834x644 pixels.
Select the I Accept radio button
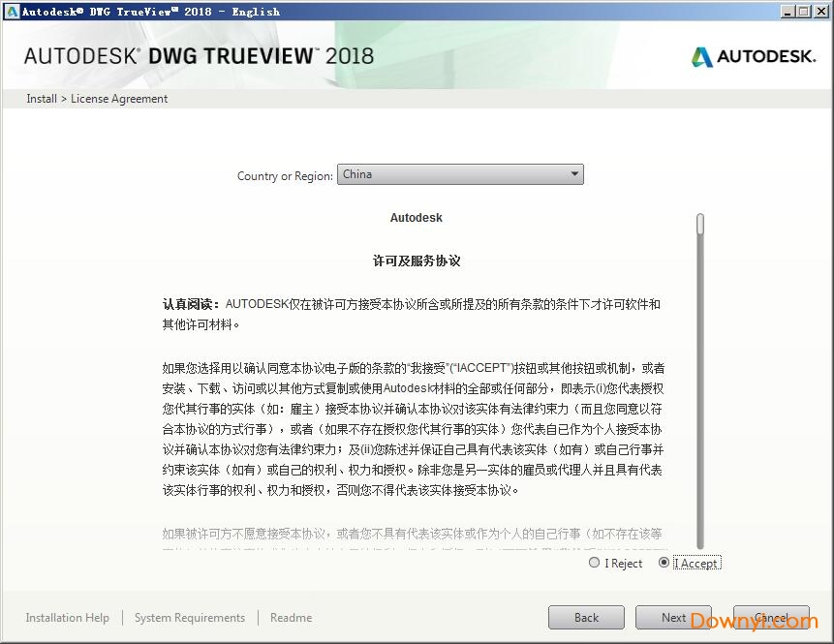coord(664,563)
